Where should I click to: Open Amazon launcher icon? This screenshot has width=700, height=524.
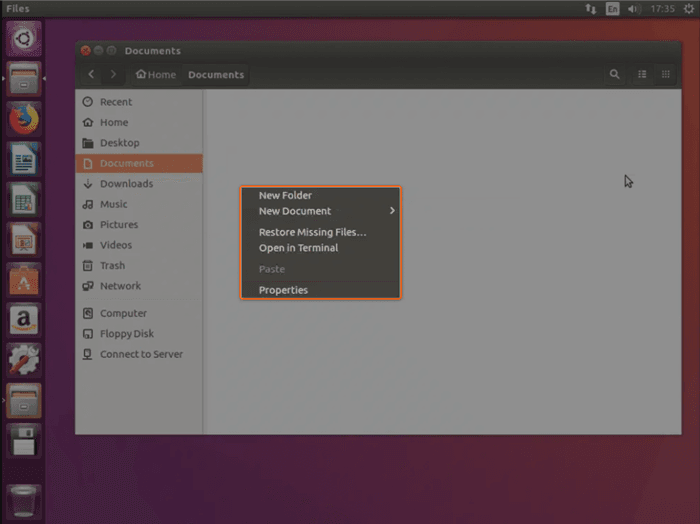pyautogui.click(x=24, y=320)
